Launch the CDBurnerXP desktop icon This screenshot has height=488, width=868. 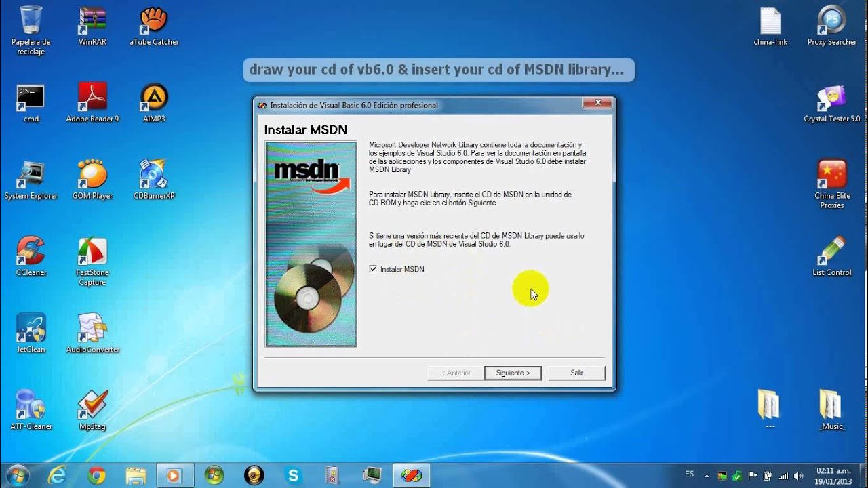coord(154,180)
